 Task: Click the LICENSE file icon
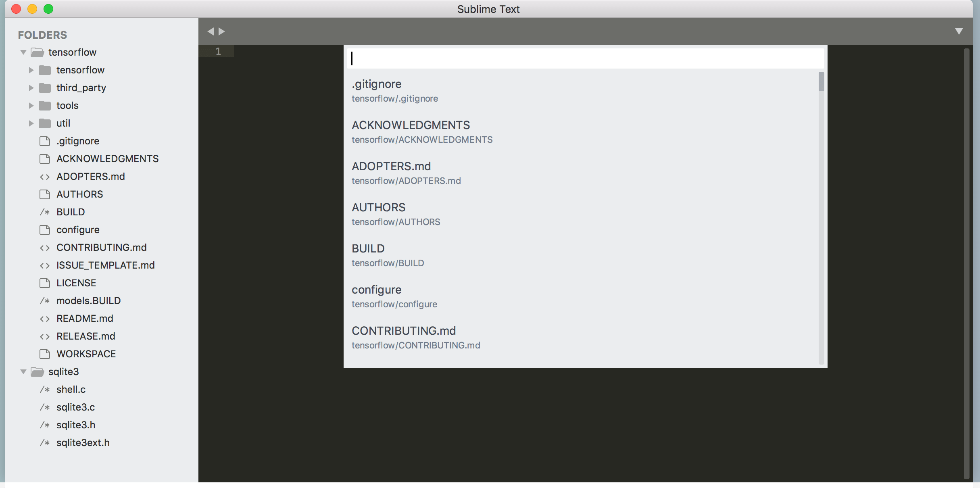(45, 283)
